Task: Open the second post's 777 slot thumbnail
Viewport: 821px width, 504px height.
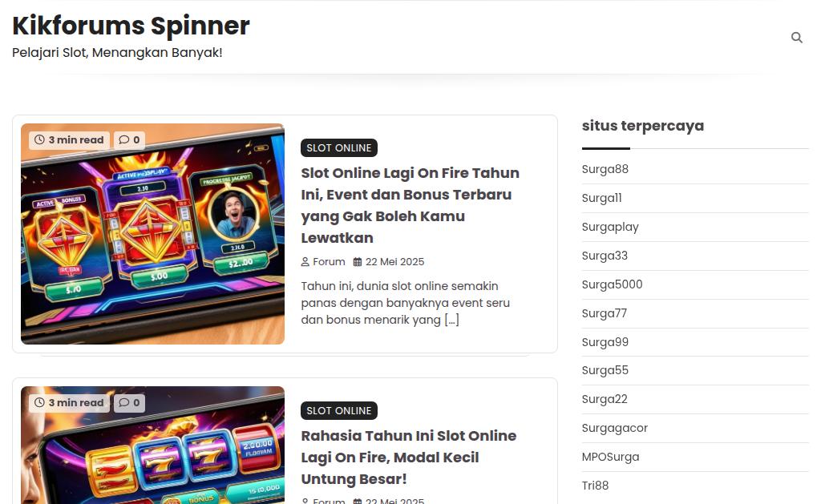Action: click(x=153, y=446)
